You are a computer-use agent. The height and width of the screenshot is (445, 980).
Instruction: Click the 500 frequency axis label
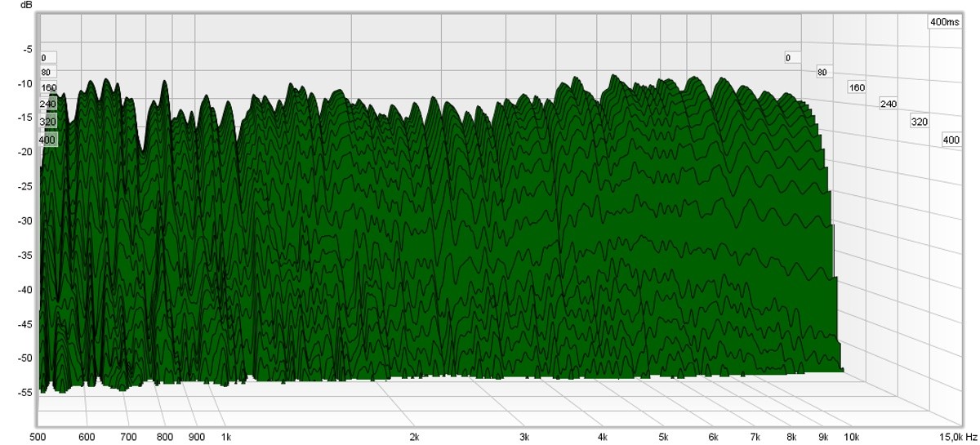38,437
